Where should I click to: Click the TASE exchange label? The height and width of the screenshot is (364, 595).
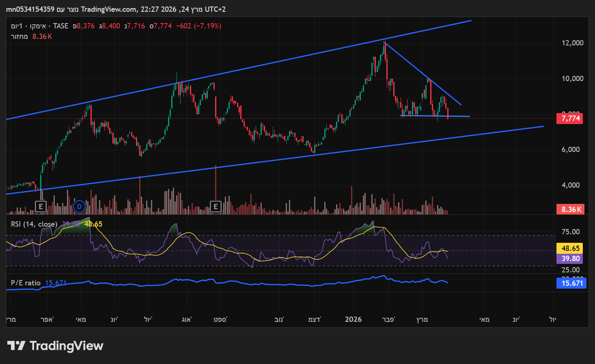(x=60, y=26)
